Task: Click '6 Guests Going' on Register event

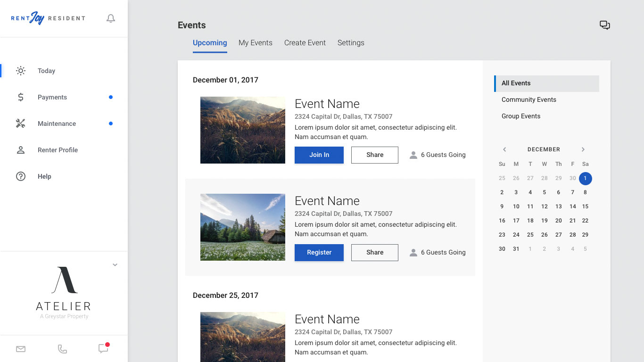Action: point(443,252)
